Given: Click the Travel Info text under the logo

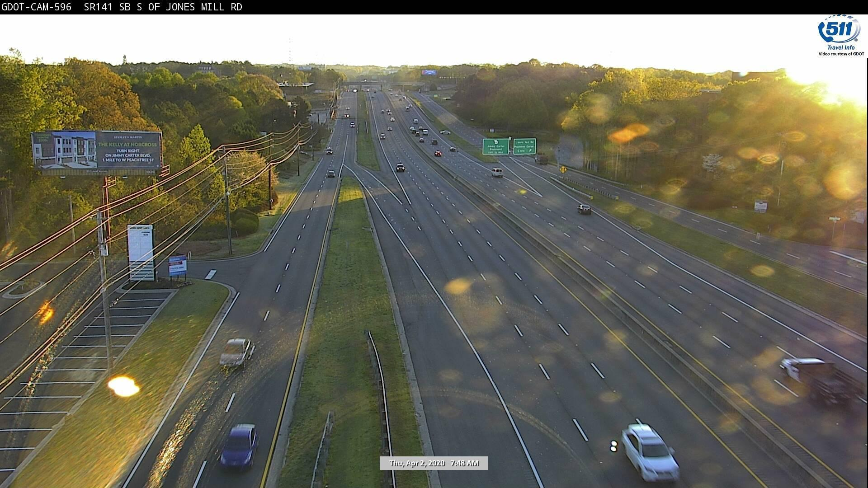Looking at the screenshot, I should (841, 47).
